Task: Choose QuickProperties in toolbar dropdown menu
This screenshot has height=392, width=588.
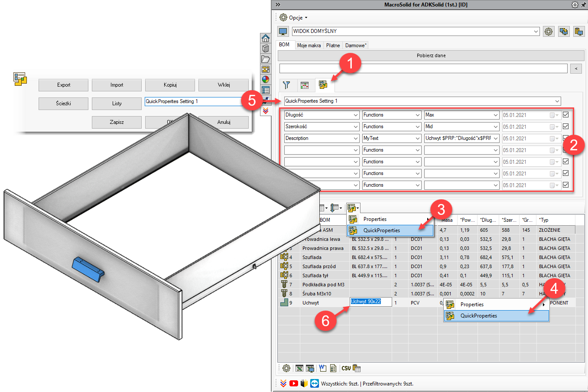Action: (390, 230)
